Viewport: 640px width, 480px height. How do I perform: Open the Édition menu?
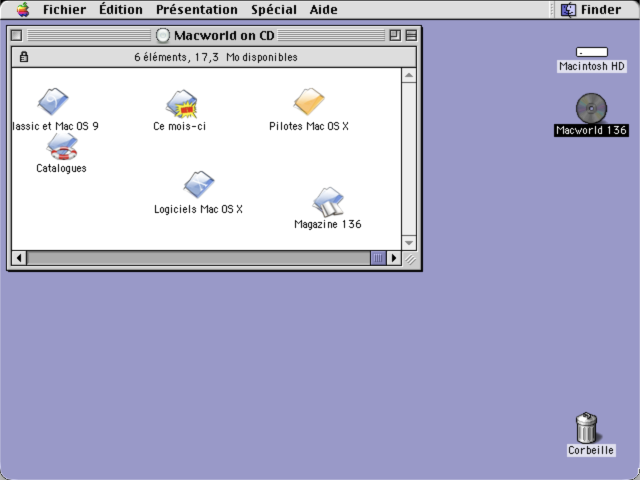click(121, 9)
